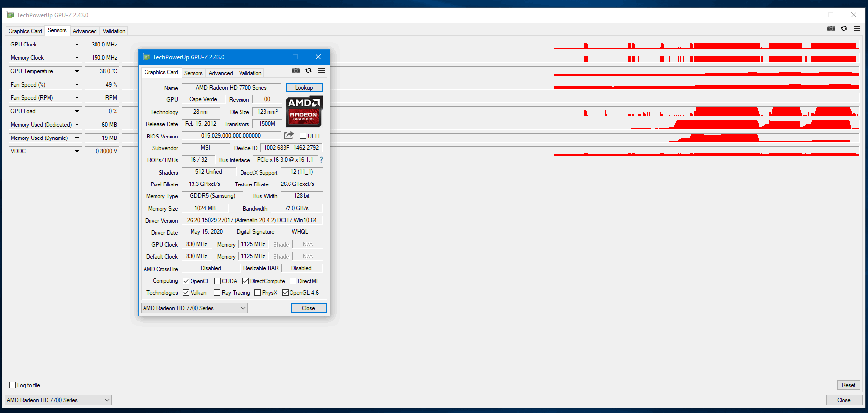The image size is (868, 413).
Task: Open GPU Clock sensor dropdown
Action: 77,45
